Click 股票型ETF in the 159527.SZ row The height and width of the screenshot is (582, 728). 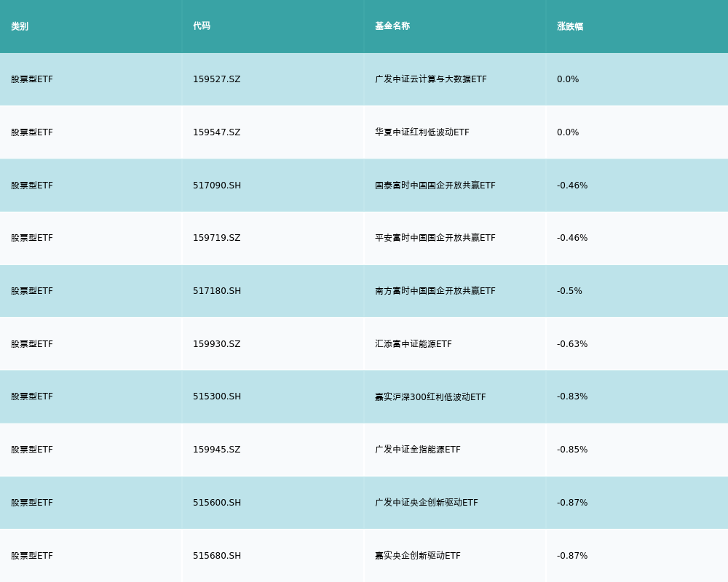tap(32, 79)
